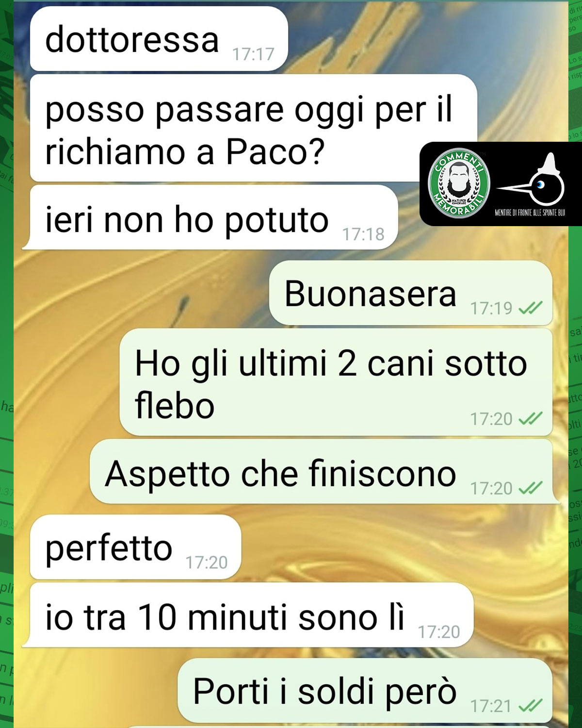Select the 'io tra 10 minuti sono lì' message
The image size is (582, 728).
[x=248, y=615]
